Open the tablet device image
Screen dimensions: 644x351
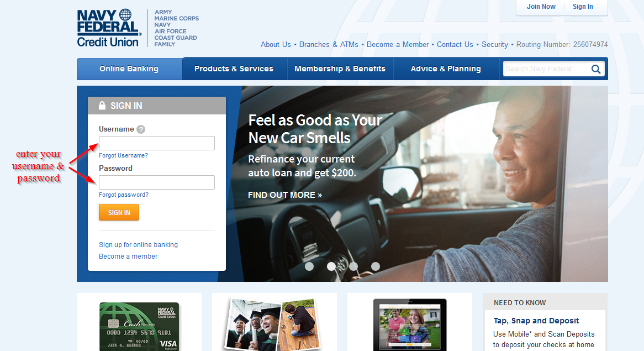(409, 324)
